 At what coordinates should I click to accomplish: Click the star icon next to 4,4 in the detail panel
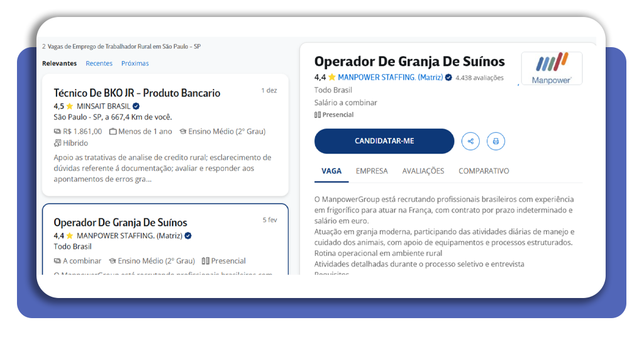pyautogui.click(x=332, y=77)
